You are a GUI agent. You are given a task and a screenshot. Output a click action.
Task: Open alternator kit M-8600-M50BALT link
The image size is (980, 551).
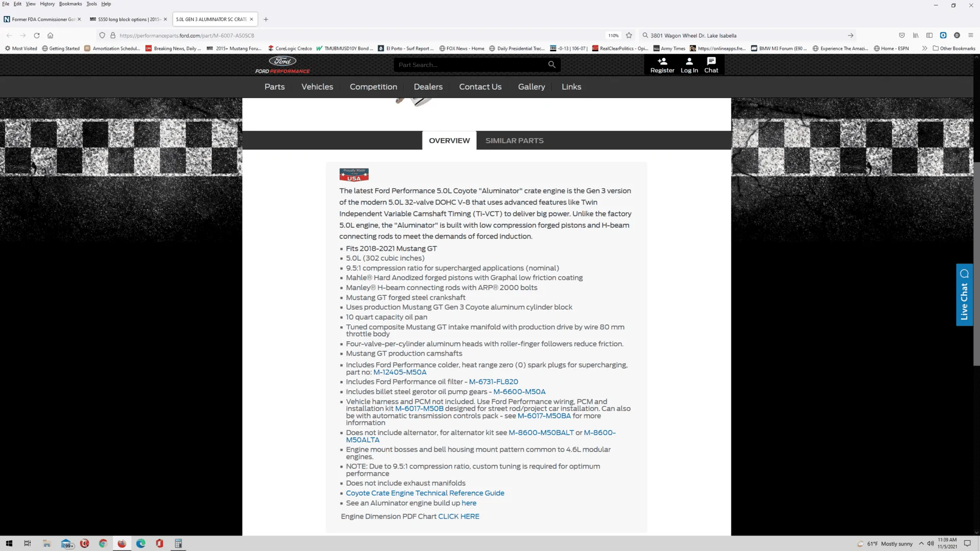541,433
